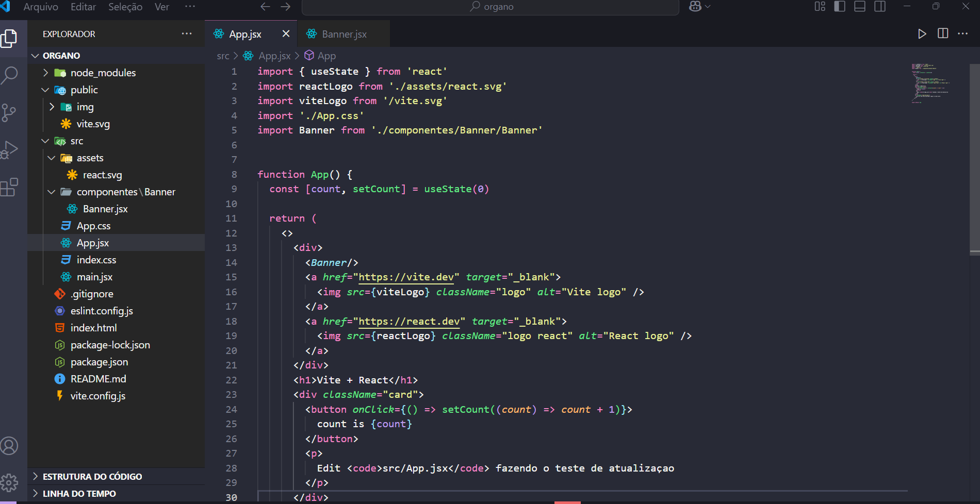The image size is (980, 504).
Task: Expand the LINHA DO TEMPO section
Action: (116, 493)
